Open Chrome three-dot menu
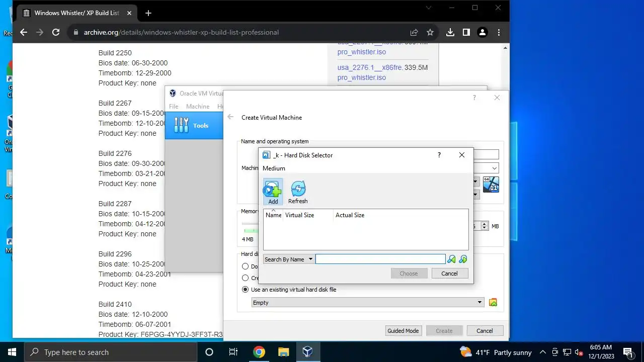The image size is (644, 362). point(499,32)
